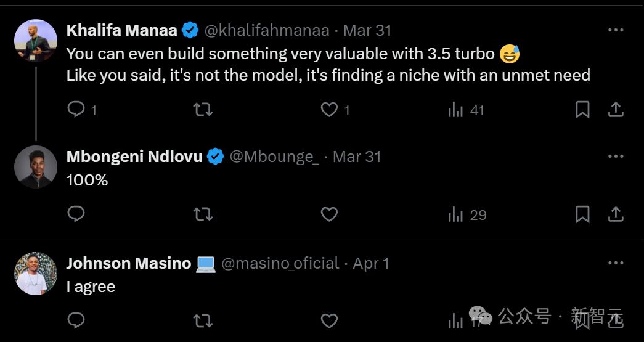Screen dimensions: 644x342
Task: Share Mbongeni Ndlovu's tweet
Action: (x=616, y=214)
